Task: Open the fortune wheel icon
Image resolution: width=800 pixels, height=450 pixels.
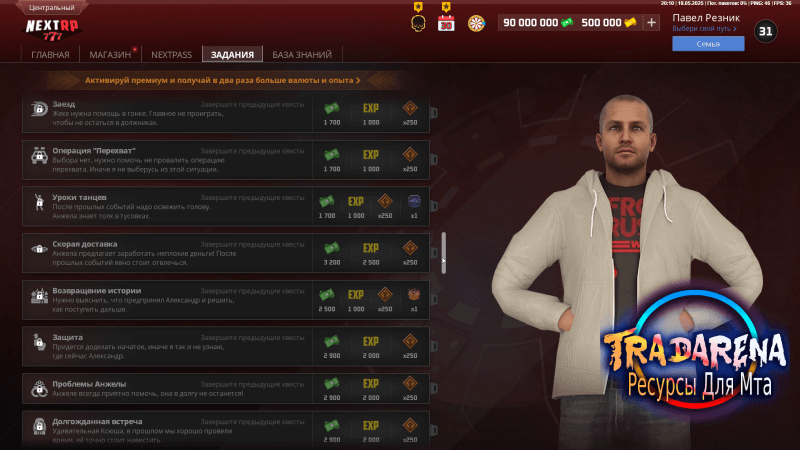Action: click(476, 23)
